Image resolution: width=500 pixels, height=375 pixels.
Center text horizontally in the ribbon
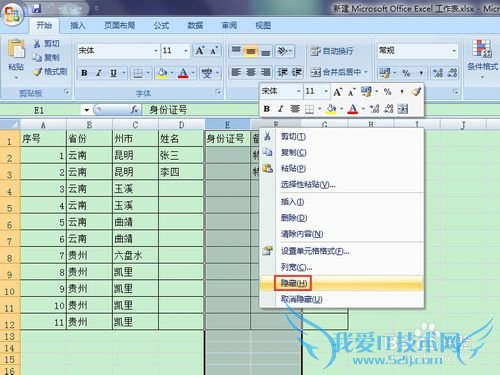(x=251, y=72)
